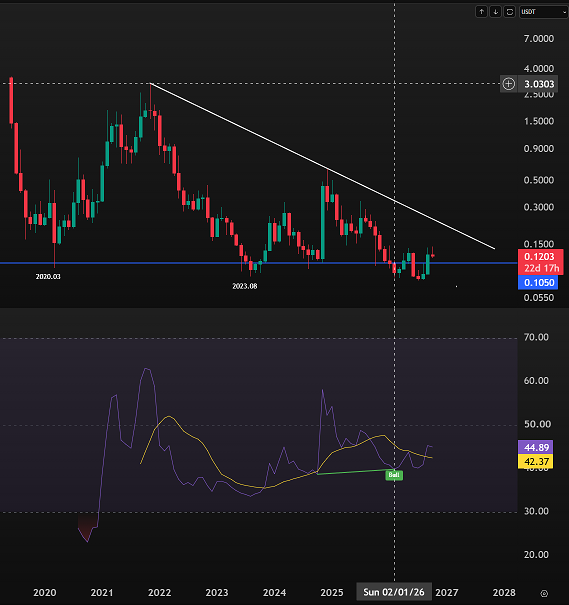Click the 7.0000 price scale value

[x=539, y=39]
